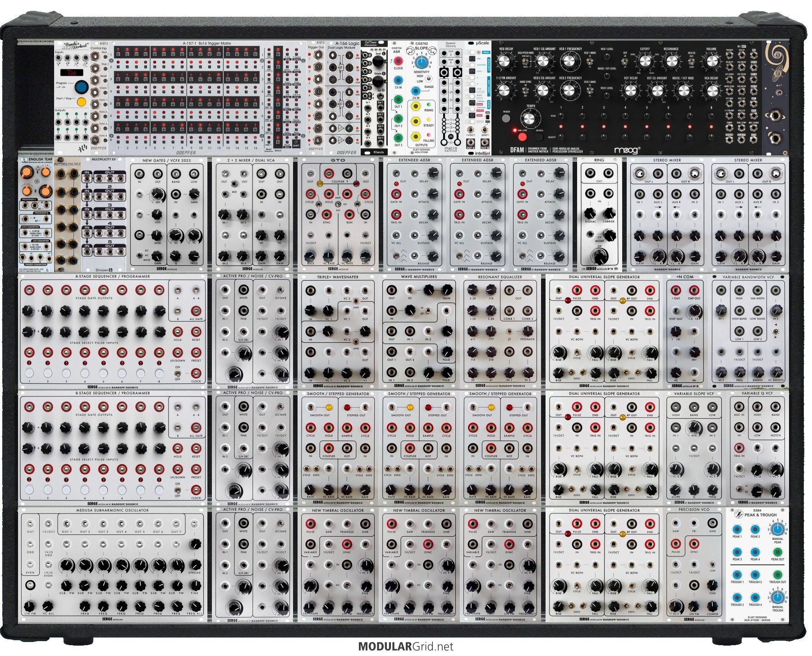Click the DFAM Ext Audio patch jack

point(729,80)
